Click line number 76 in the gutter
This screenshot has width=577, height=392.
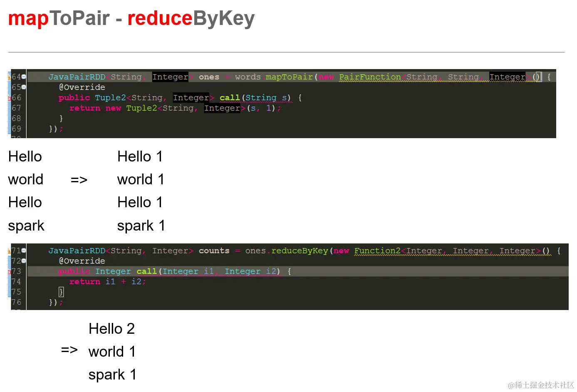16,303
